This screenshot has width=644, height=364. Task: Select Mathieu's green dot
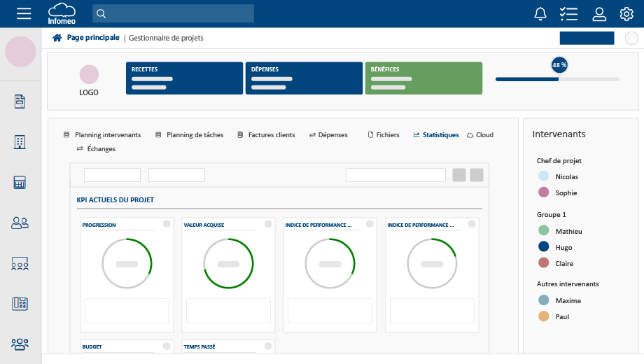(x=543, y=230)
